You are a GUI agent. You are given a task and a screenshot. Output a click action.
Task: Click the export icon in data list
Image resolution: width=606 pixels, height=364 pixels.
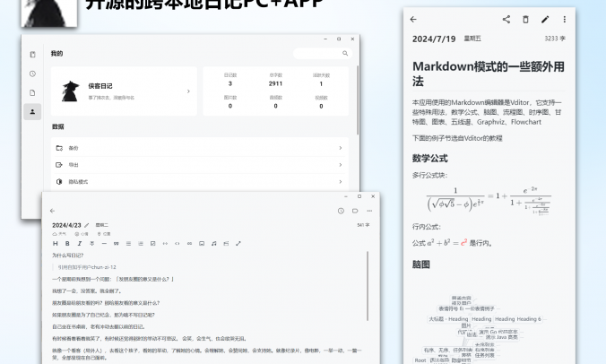pos(59,165)
